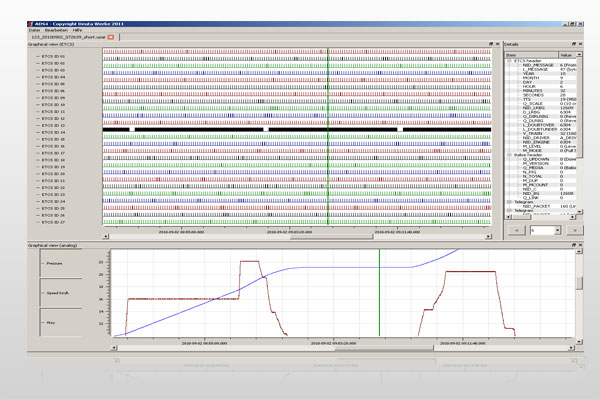Close the Details panel

click(580, 44)
